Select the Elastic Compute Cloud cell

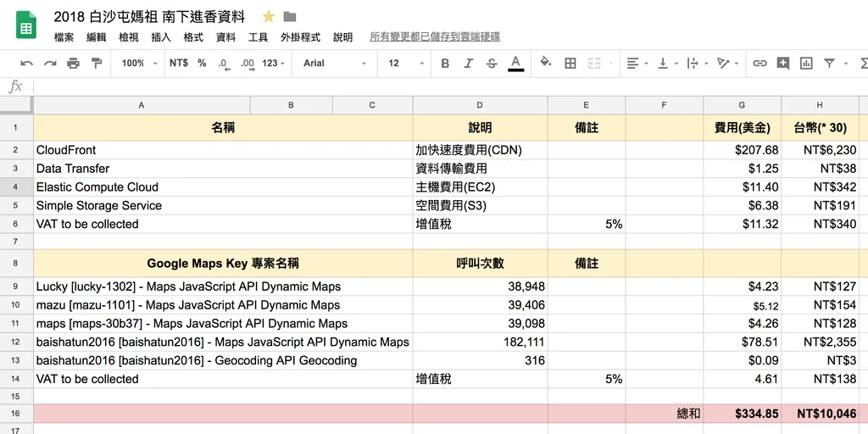(x=223, y=187)
